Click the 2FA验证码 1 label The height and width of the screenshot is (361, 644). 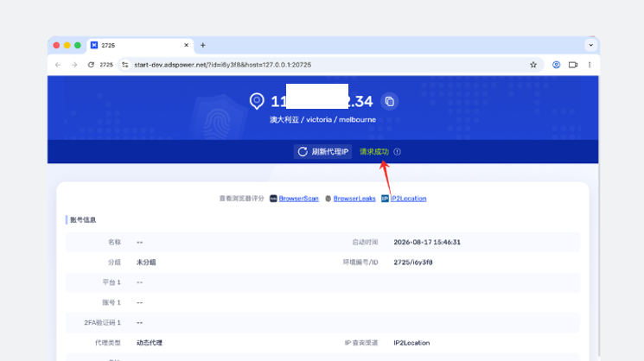click(x=102, y=323)
